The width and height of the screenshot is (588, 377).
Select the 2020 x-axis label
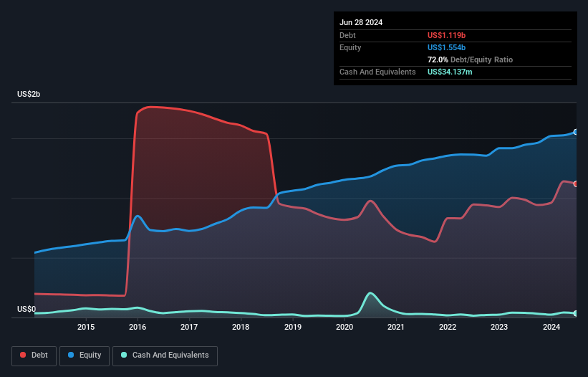coord(344,327)
